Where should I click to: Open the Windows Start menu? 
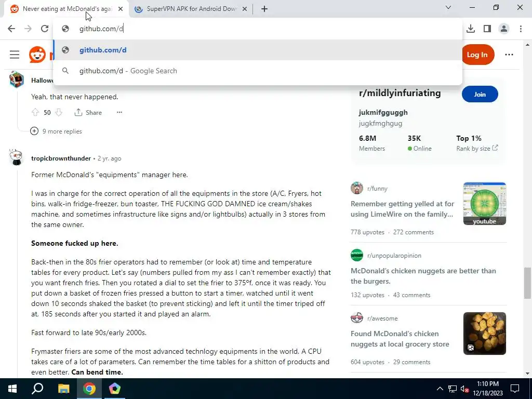[12, 389]
